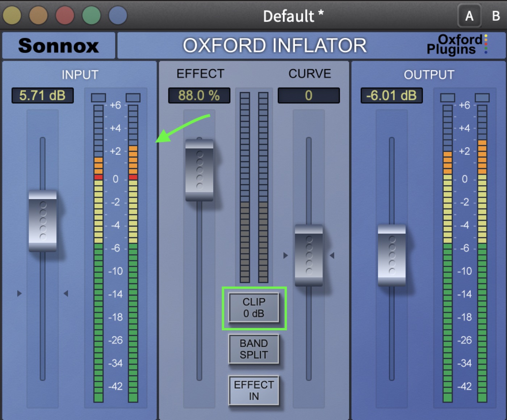Click the left input level meter bar

99,254
